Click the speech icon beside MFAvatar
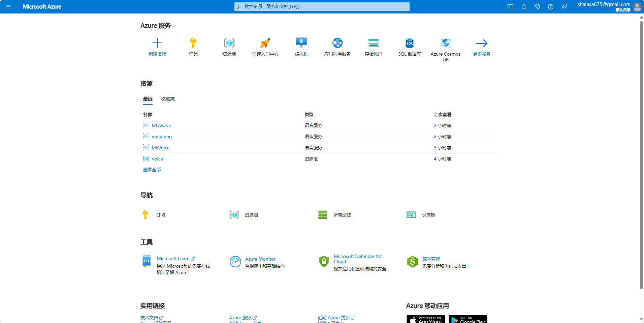 click(x=146, y=125)
